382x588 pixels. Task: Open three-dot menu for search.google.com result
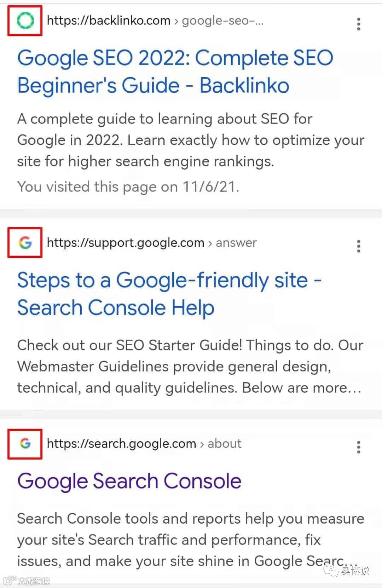[x=359, y=447]
